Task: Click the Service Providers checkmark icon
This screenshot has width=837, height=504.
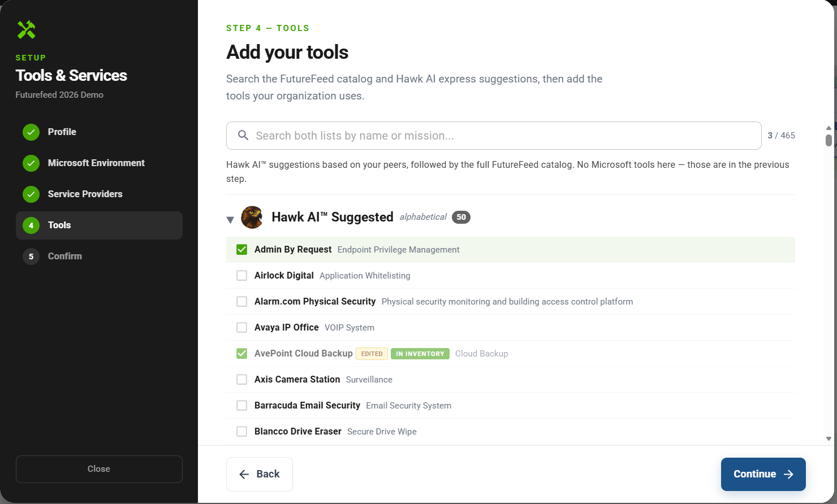Action: [31, 194]
